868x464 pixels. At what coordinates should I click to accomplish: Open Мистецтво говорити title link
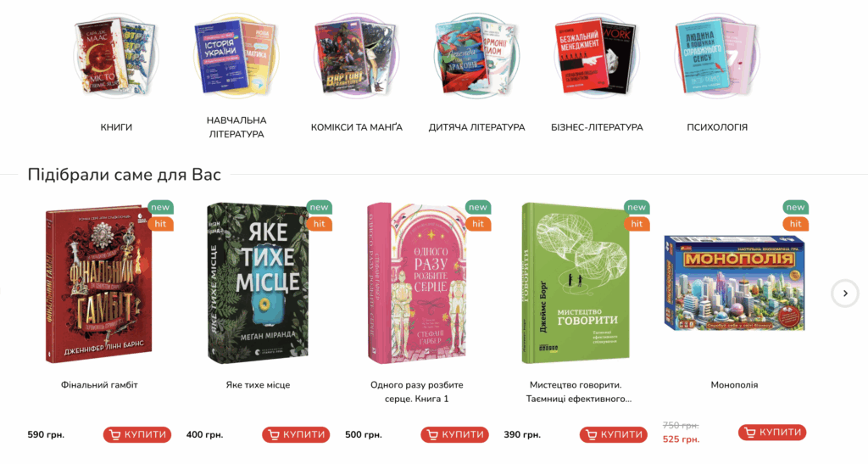(x=576, y=391)
